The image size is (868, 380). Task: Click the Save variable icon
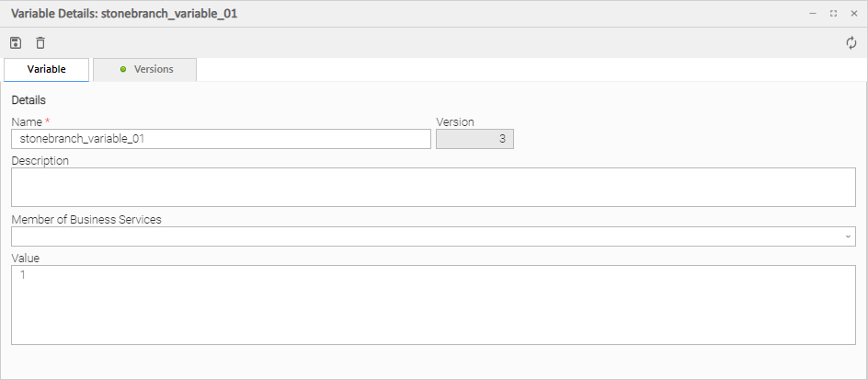click(16, 42)
